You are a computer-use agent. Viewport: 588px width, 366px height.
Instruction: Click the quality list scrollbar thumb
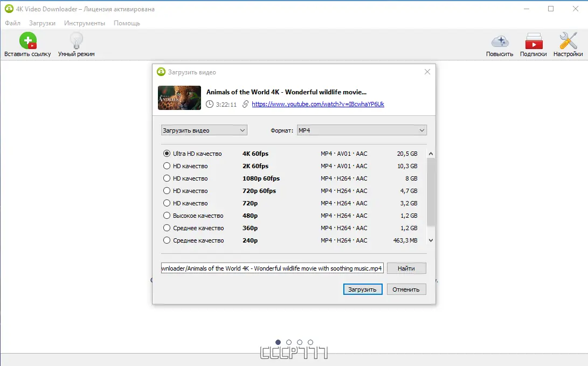click(x=431, y=192)
